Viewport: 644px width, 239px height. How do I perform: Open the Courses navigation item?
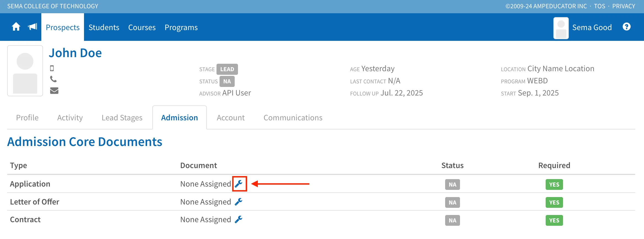(x=142, y=27)
